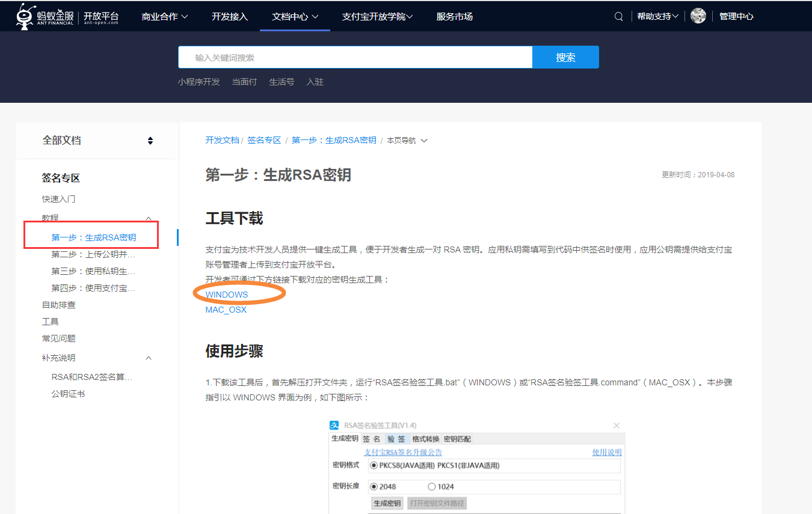Select the 当面付 suggested keyword
The image size is (812, 514).
[244, 82]
